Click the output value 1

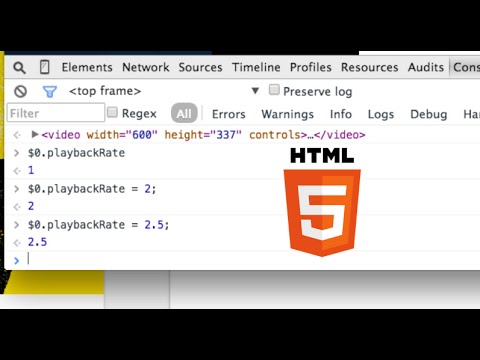(x=31, y=170)
